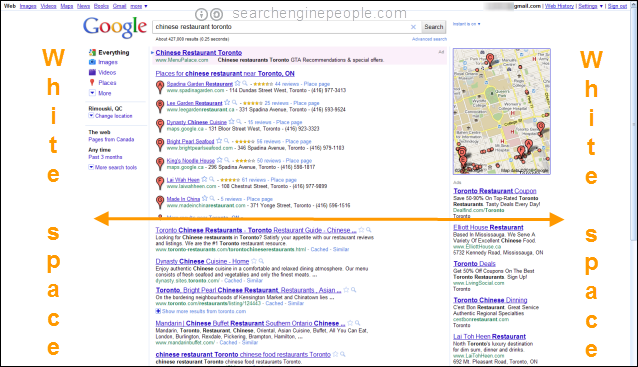Open the Settings dropdown
Image resolution: width=638 pixels, height=367 pixels.
(x=590, y=6)
